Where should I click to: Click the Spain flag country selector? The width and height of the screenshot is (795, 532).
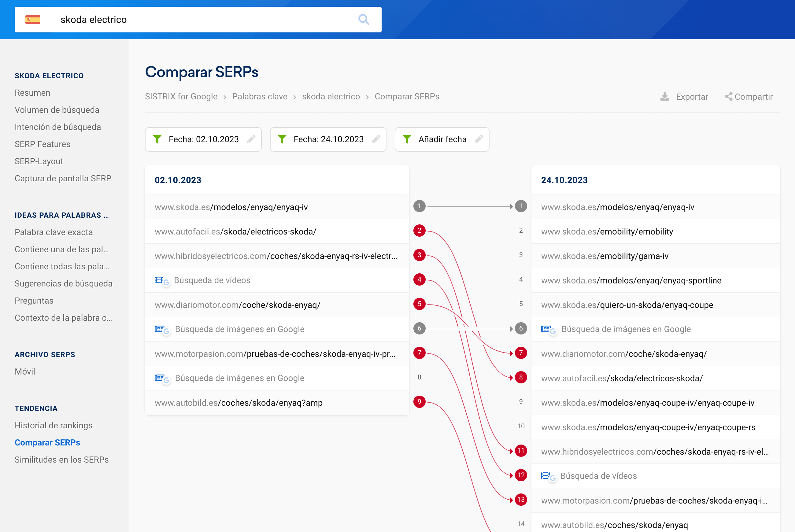pos(33,20)
